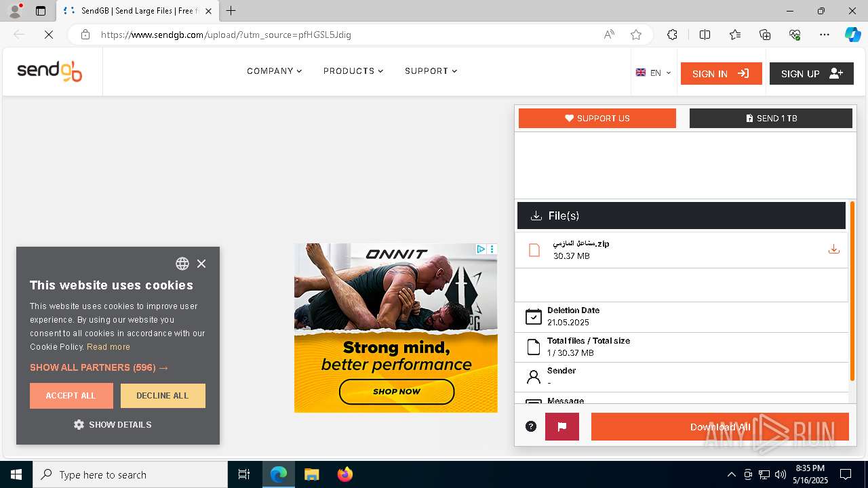Open the help question mark icon
The image size is (868, 488).
coord(531,426)
